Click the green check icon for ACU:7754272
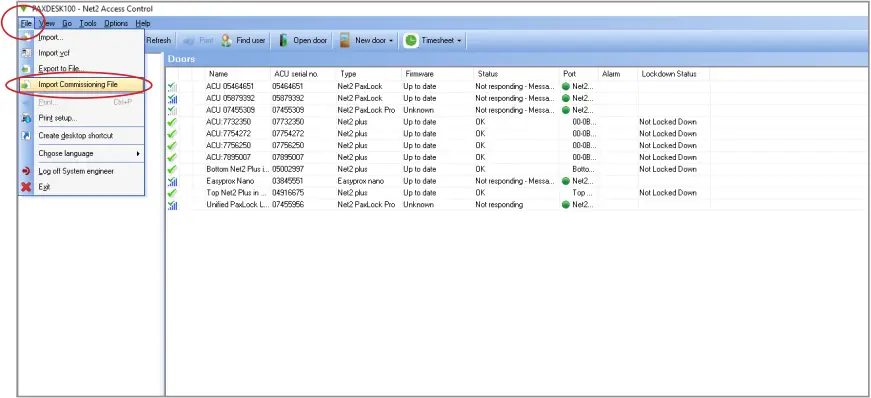Screen dimensions: 871x398 [172, 133]
